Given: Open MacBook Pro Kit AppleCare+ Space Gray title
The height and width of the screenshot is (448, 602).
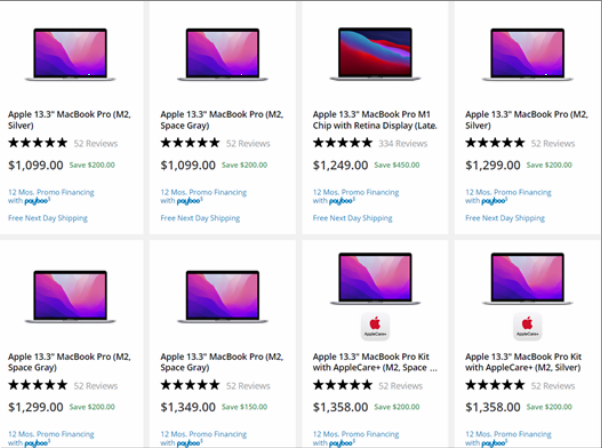Looking at the screenshot, I should [x=375, y=361].
